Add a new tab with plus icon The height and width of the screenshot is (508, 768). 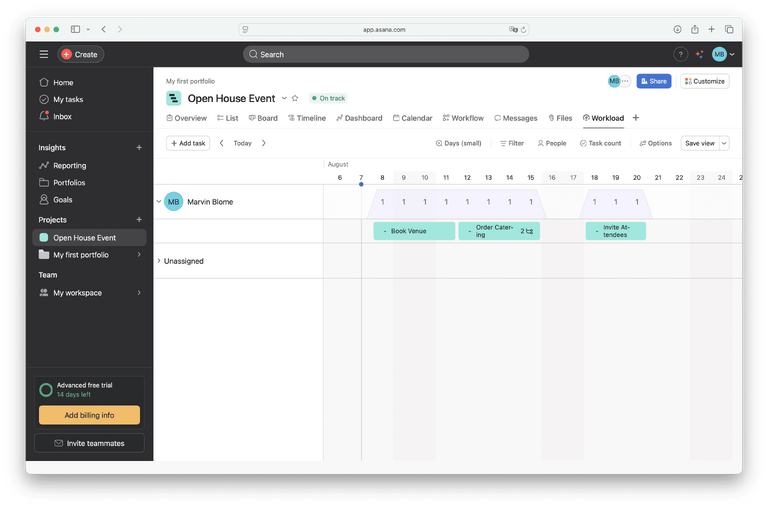636,118
